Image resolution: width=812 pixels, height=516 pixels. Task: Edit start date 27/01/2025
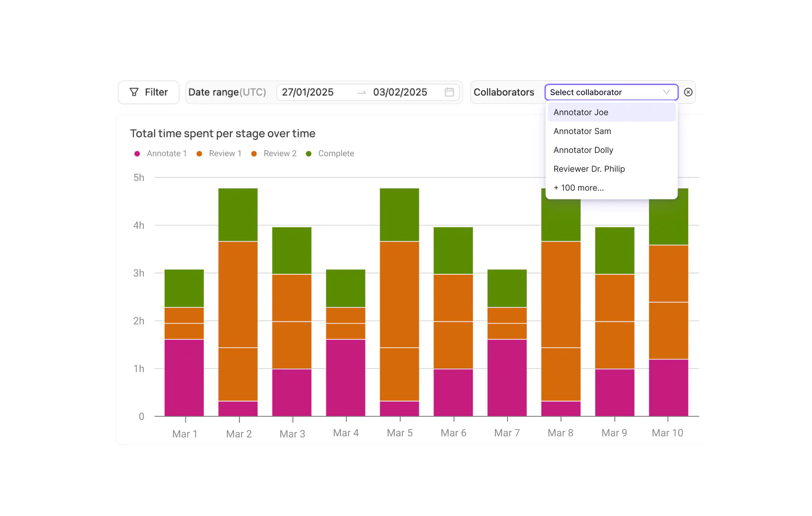click(x=308, y=92)
